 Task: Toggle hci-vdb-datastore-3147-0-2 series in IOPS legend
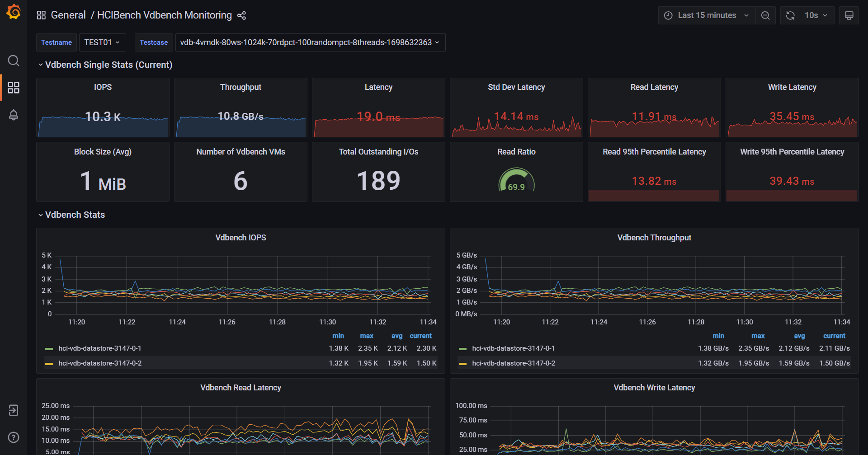point(100,363)
